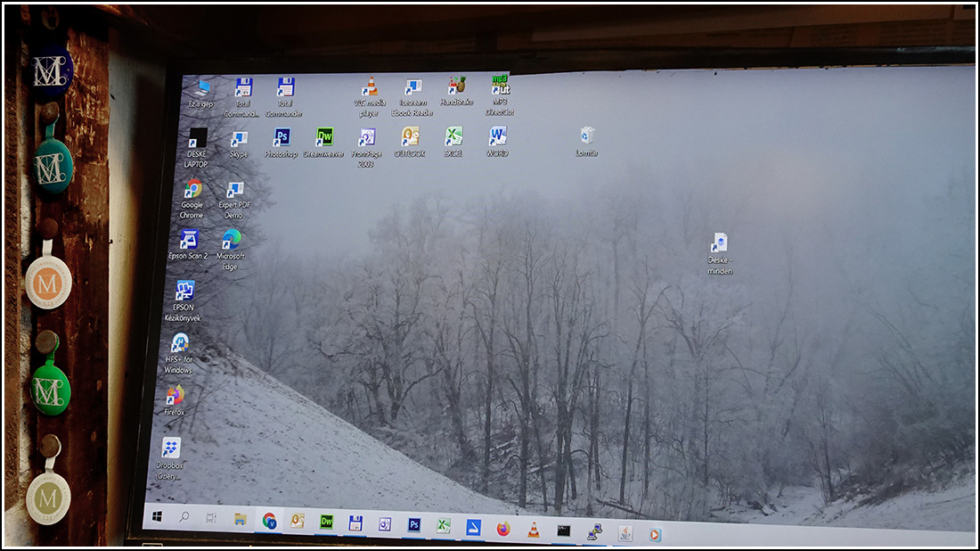The width and height of the screenshot is (980, 551).
Task: Open Dreamweaver desktop shortcut
Action: (x=324, y=143)
